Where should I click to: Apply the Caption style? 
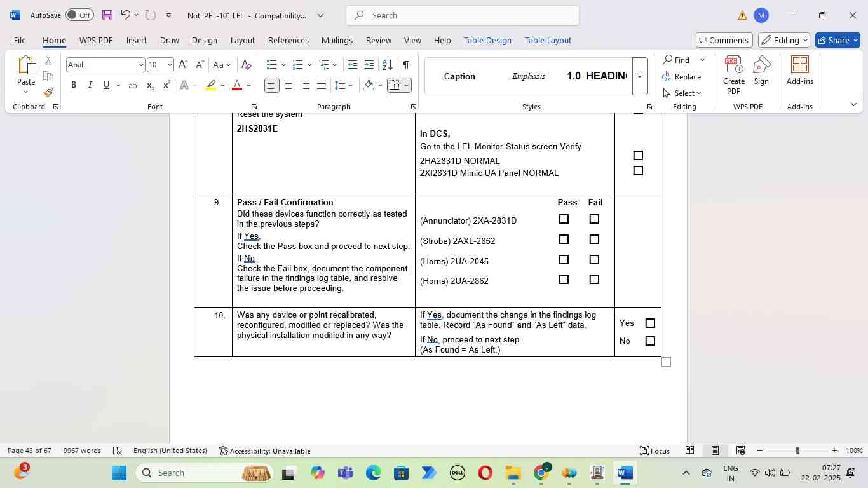pyautogui.click(x=459, y=76)
